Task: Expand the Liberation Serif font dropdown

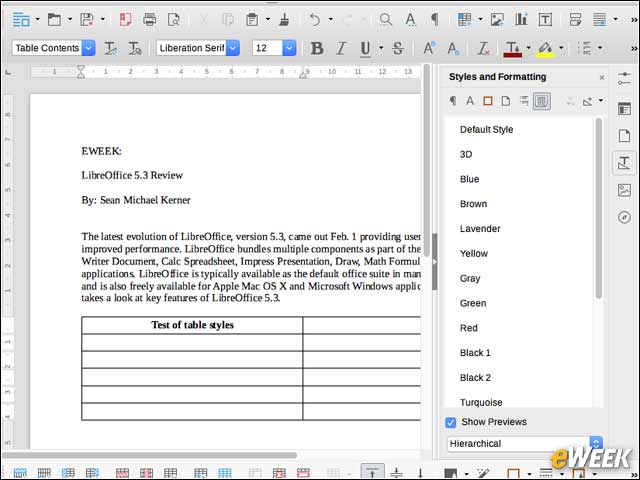Action: point(233,48)
